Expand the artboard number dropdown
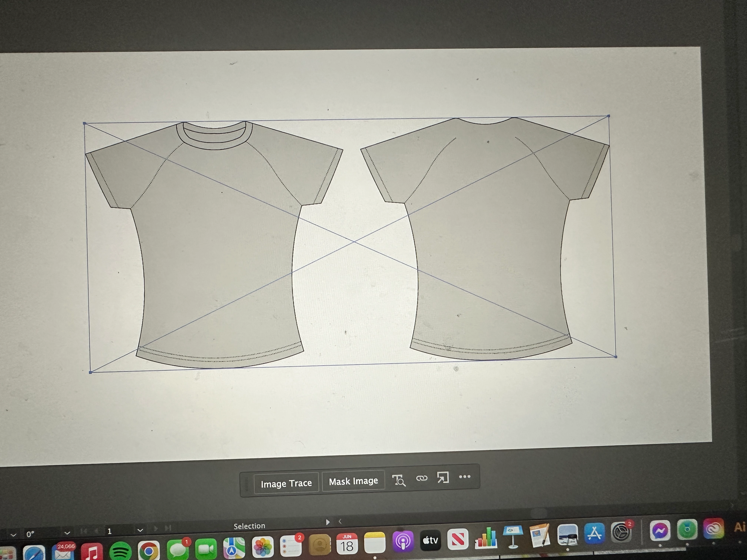The image size is (747, 560). pyautogui.click(x=140, y=530)
